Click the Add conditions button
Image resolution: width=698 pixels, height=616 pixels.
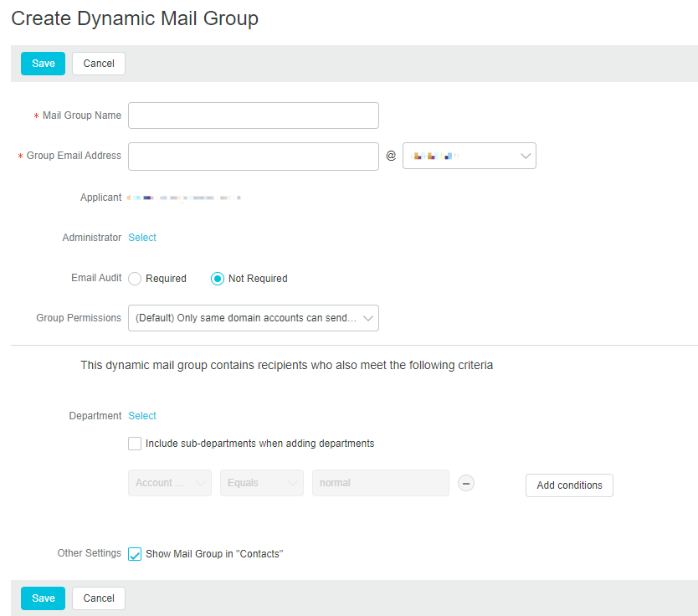pos(569,485)
